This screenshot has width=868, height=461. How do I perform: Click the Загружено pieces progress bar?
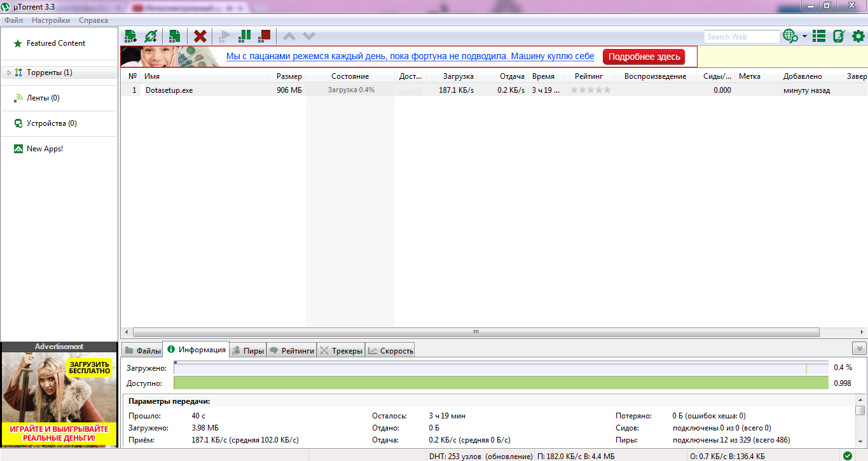pos(501,368)
